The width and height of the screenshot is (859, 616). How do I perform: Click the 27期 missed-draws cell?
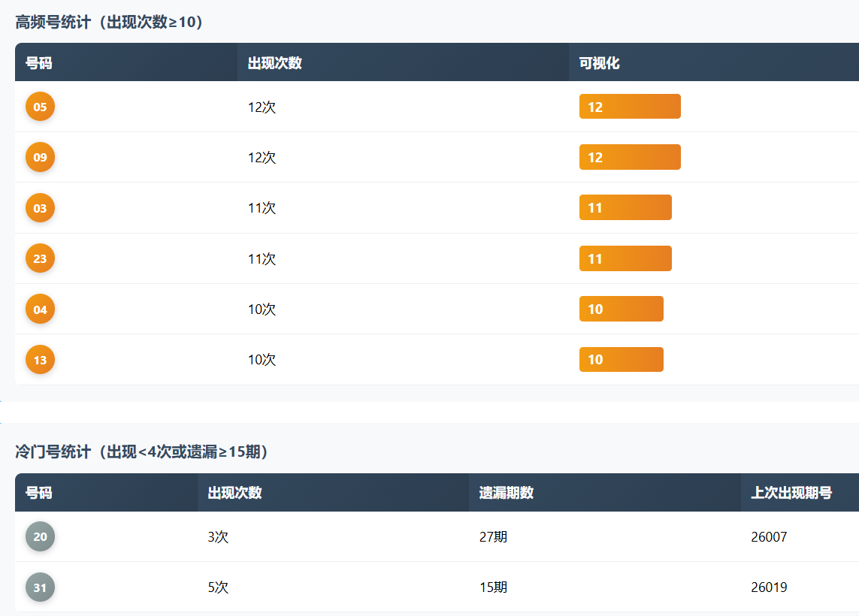(493, 537)
